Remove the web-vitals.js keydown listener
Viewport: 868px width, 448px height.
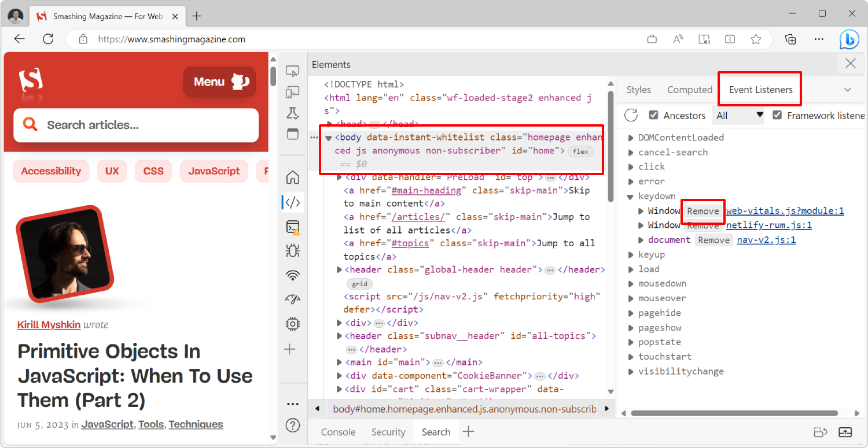703,211
